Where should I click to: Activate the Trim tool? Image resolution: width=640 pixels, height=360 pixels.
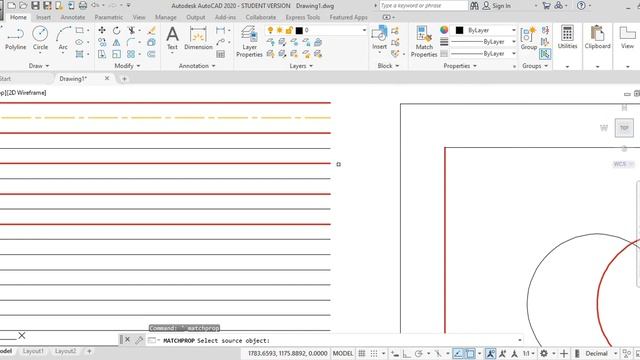(x=131, y=30)
